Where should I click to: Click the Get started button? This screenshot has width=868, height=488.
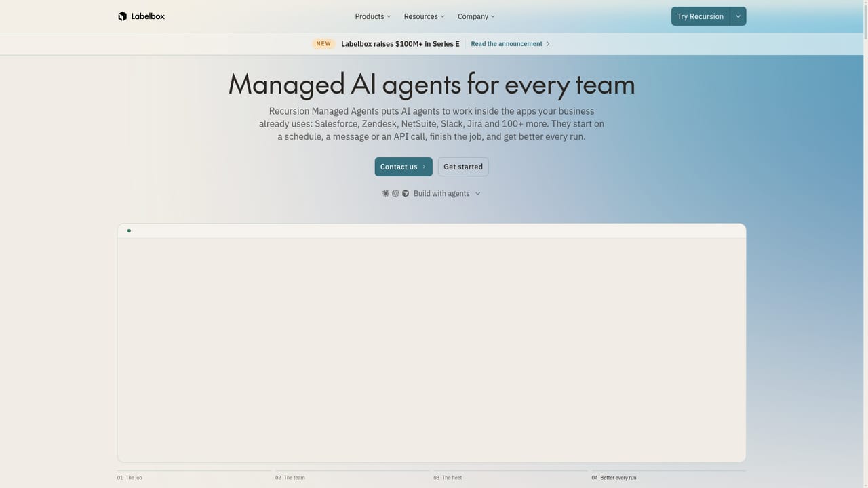click(x=463, y=167)
